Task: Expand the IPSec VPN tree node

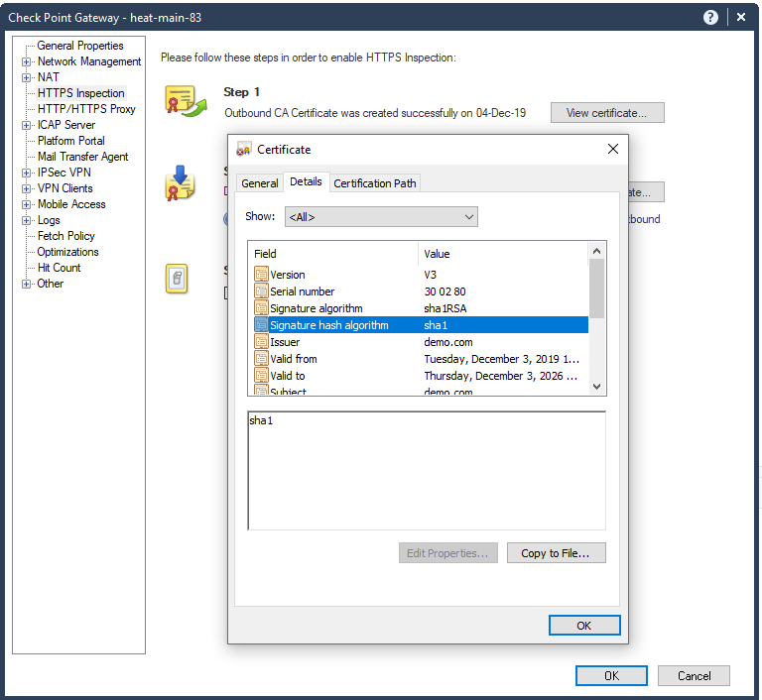Action: (26, 173)
